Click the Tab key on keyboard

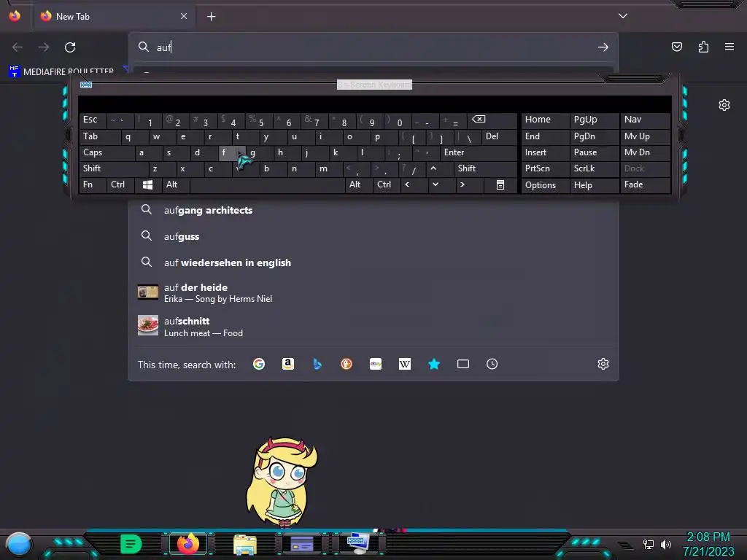click(99, 136)
